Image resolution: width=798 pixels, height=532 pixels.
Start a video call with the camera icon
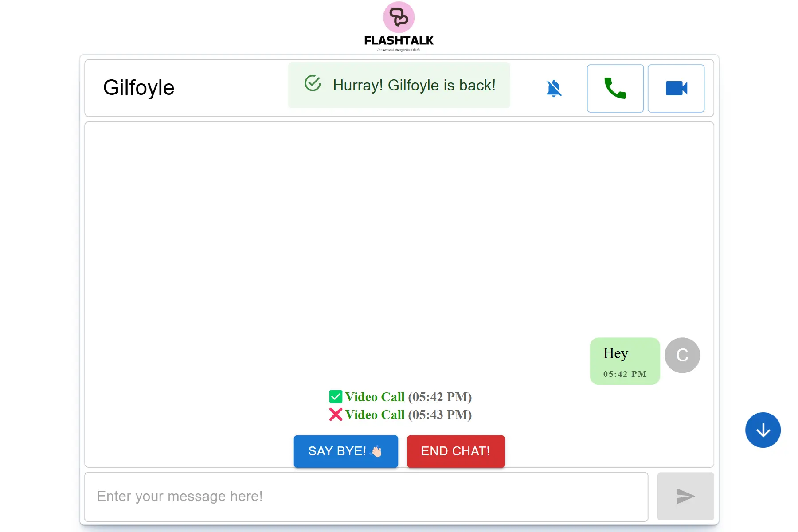[676, 88]
